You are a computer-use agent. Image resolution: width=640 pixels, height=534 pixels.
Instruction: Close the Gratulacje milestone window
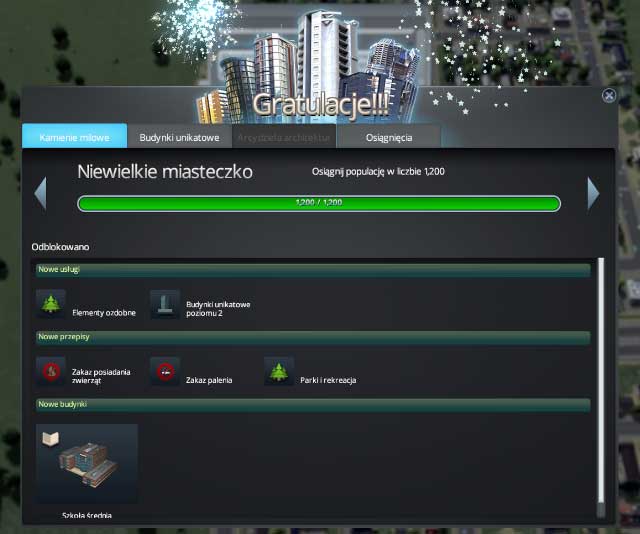(x=609, y=96)
